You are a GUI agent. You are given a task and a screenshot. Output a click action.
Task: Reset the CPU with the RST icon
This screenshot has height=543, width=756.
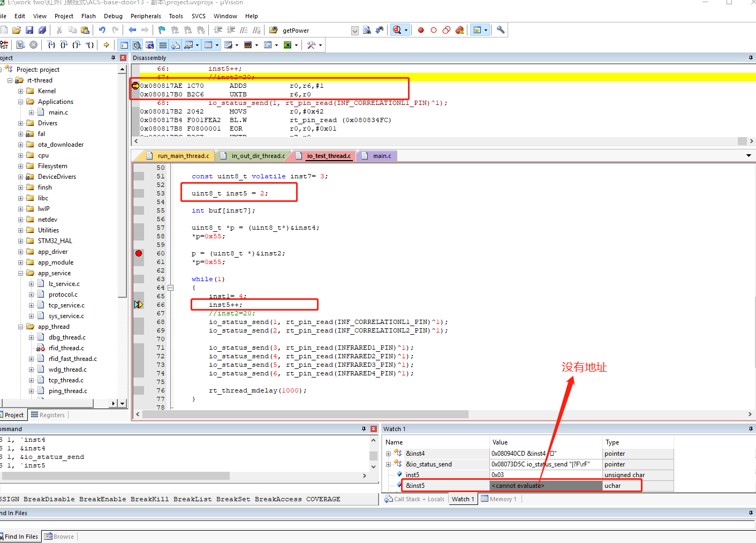click(x=4, y=45)
